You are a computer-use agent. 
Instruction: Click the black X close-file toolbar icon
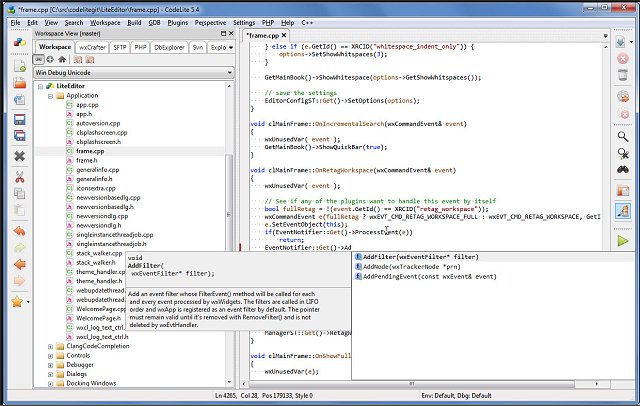[19, 156]
